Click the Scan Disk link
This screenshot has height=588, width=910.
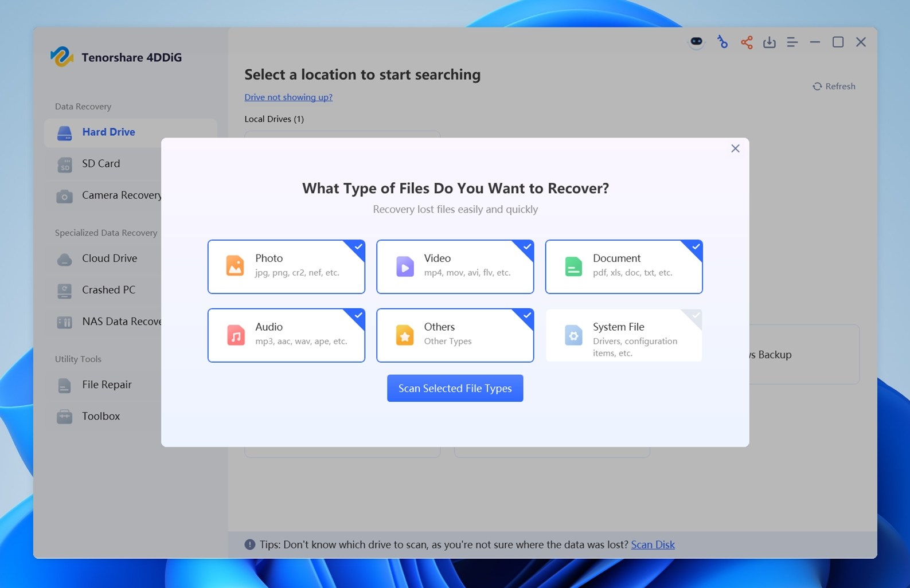pyautogui.click(x=653, y=544)
